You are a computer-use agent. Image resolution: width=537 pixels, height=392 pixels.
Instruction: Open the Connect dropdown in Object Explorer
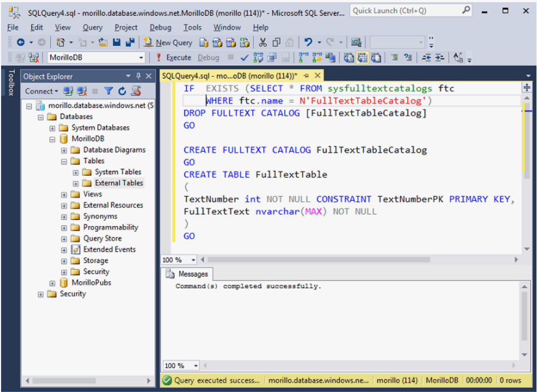42,91
